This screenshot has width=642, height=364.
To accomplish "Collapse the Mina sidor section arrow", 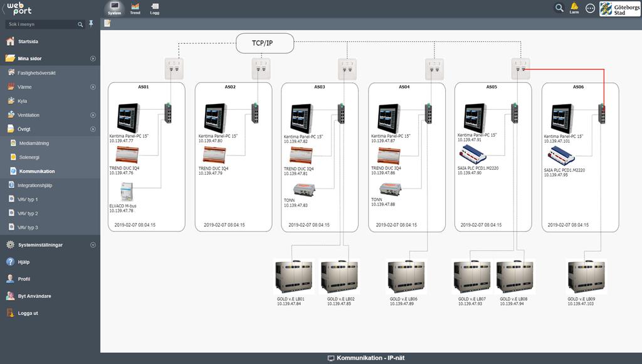I will point(93,58).
